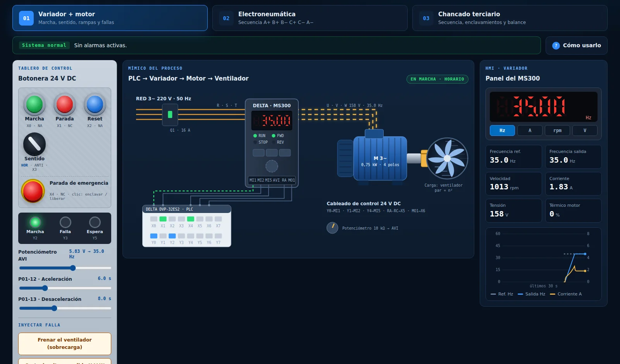Click the MI1 MI2 MI5 AVI terminal strip

tap(272, 180)
